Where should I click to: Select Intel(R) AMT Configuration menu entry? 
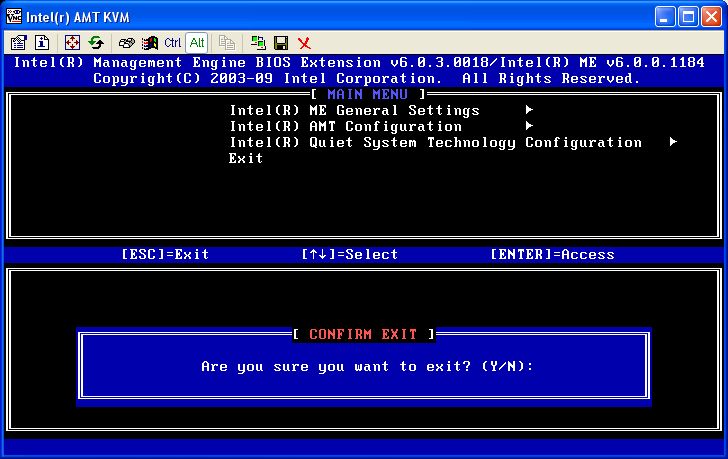click(x=345, y=127)
